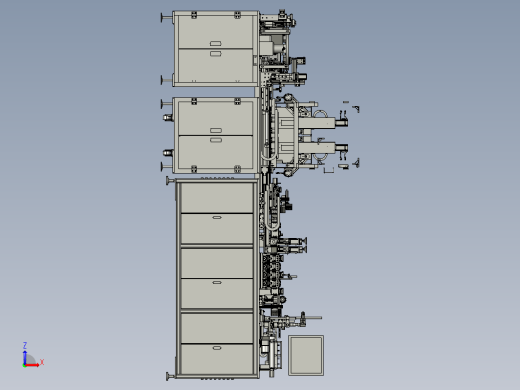The width and height of the screenshot is (520, 390).
Task: Click the red X axis of the triad
Action: (32, 365)
